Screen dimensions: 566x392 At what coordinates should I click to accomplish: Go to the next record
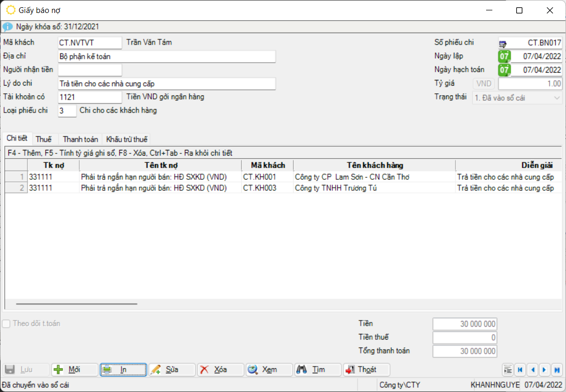pos(544,370)
